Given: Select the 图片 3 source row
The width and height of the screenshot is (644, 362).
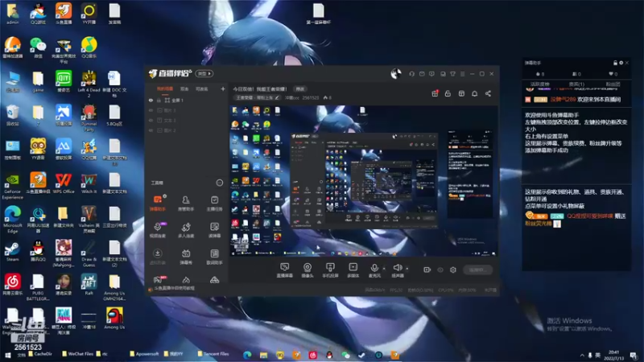Looking at the screenshot, I should [187, 110].
